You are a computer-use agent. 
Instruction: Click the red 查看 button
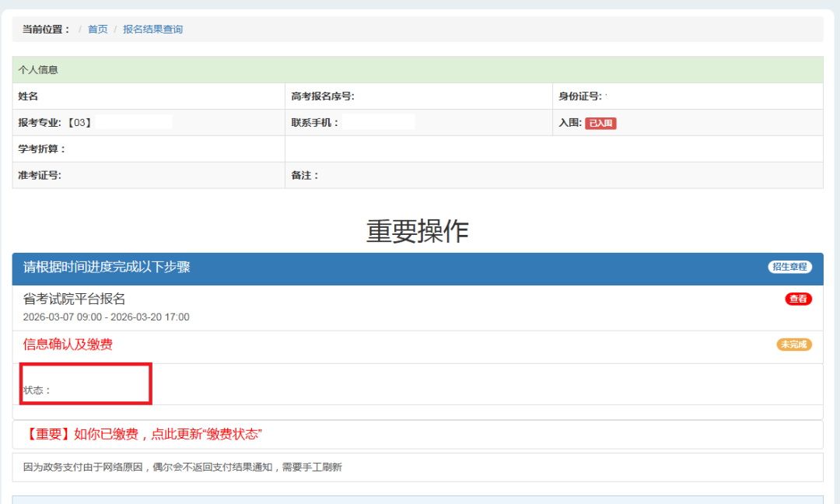pyautogui.click(x=798, y=299)
